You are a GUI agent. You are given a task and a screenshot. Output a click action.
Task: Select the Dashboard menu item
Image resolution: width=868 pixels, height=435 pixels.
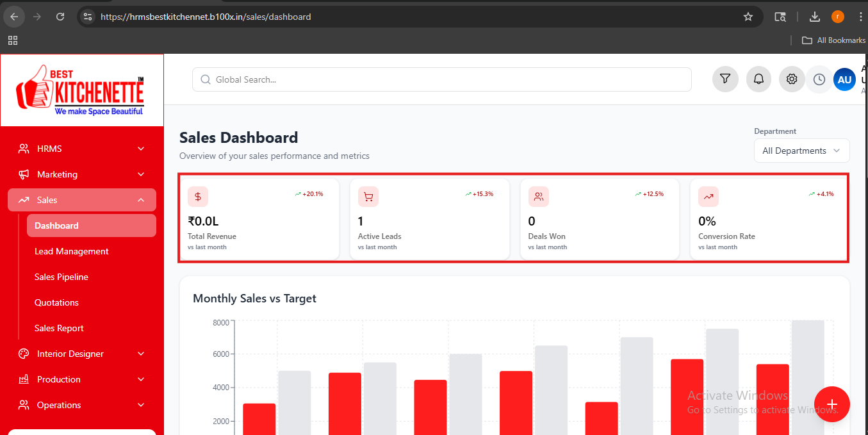[92, 226]
